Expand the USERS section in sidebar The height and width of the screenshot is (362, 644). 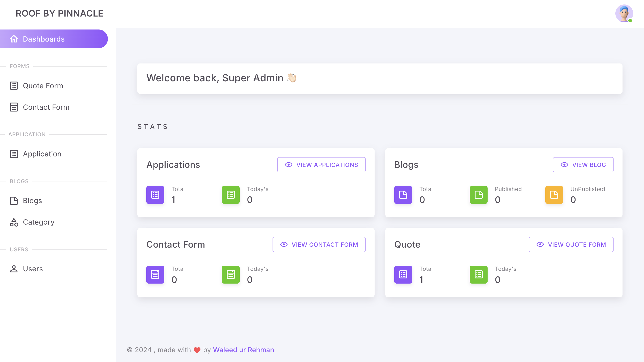point(19,249)
